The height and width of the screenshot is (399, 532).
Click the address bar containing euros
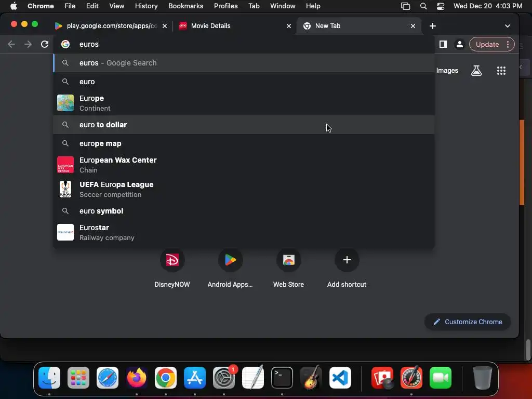pyautogui.click(x=244, y=44)
